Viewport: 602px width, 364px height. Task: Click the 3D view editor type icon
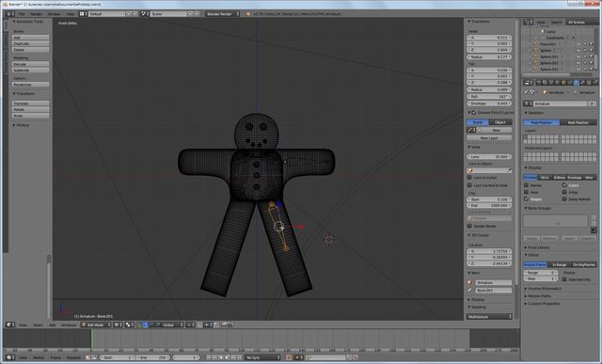point(10,324)
